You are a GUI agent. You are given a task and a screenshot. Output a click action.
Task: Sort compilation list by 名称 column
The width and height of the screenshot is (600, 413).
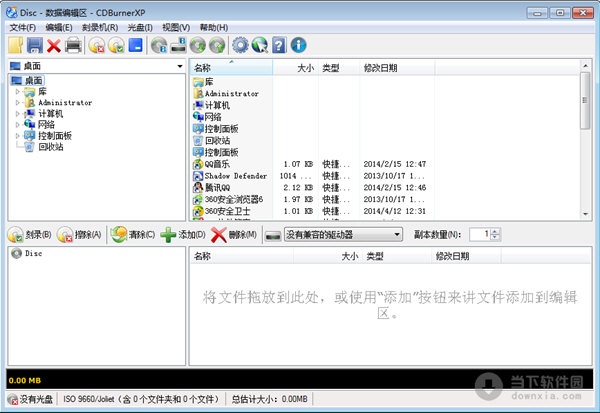pos(241,256)
